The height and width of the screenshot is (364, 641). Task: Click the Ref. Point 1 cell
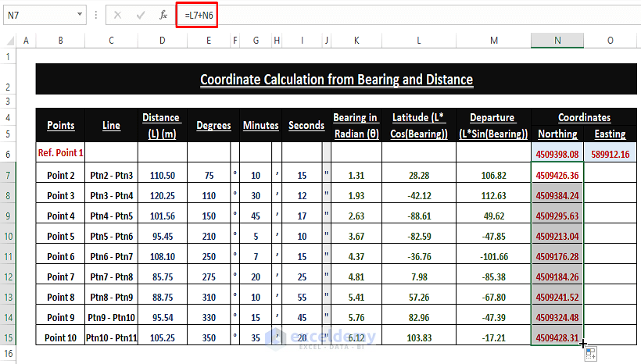coord(61,153)
